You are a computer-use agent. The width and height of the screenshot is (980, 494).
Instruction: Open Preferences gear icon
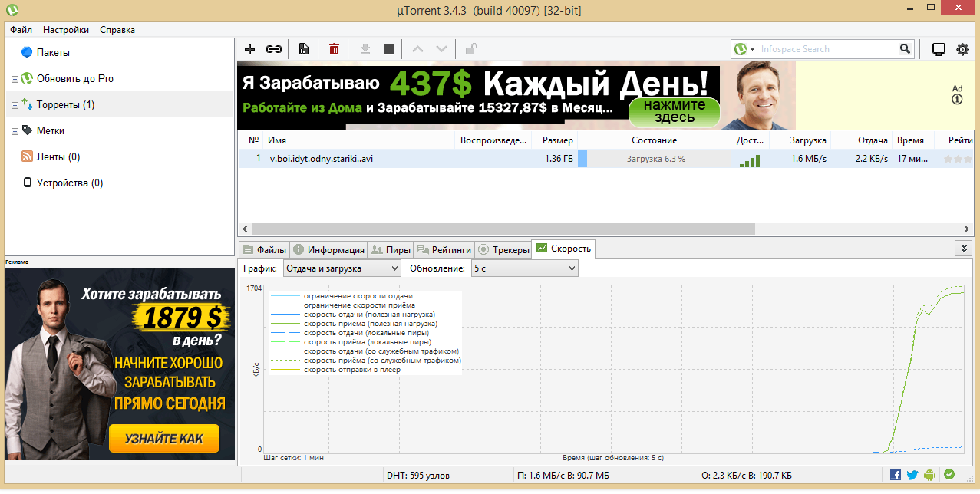click(962, 49)
